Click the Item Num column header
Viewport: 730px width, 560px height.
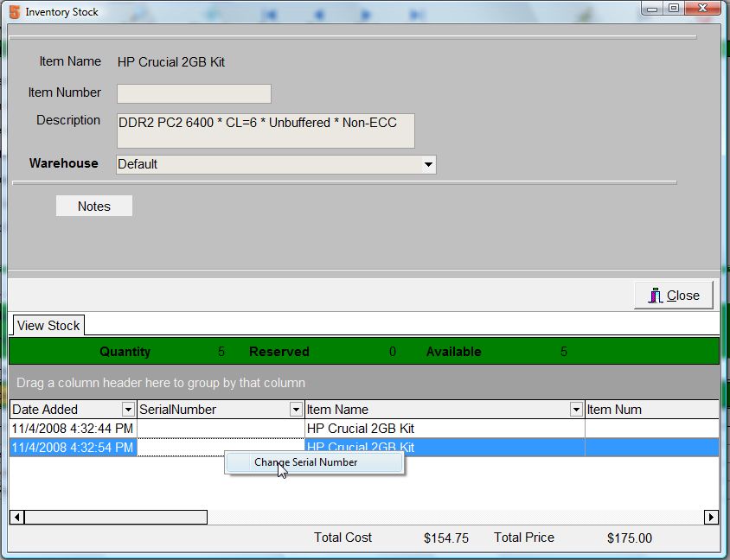(x=652, y=410)
